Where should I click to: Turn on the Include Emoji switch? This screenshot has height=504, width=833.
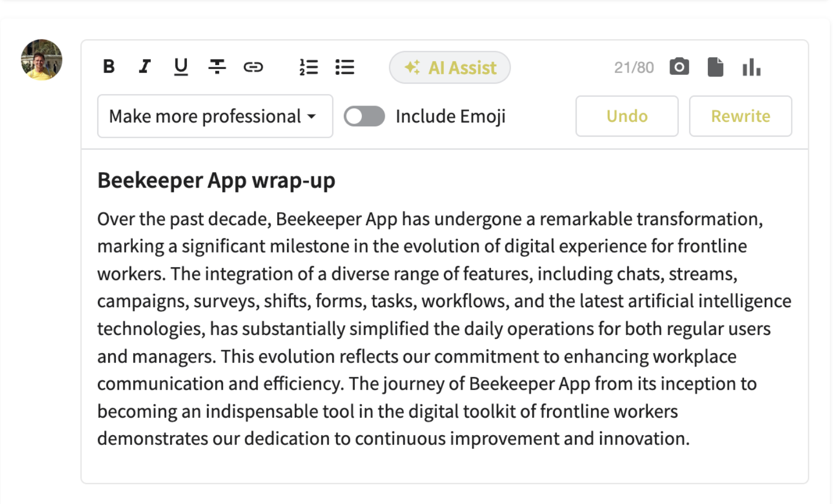click(x=364, y=116)
